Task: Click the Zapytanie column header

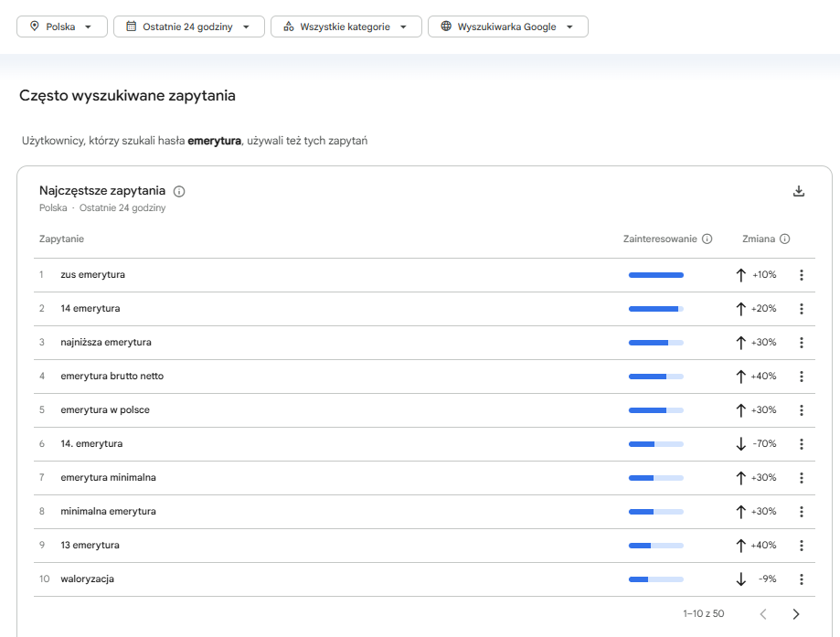Action: [x=61, y=239]
